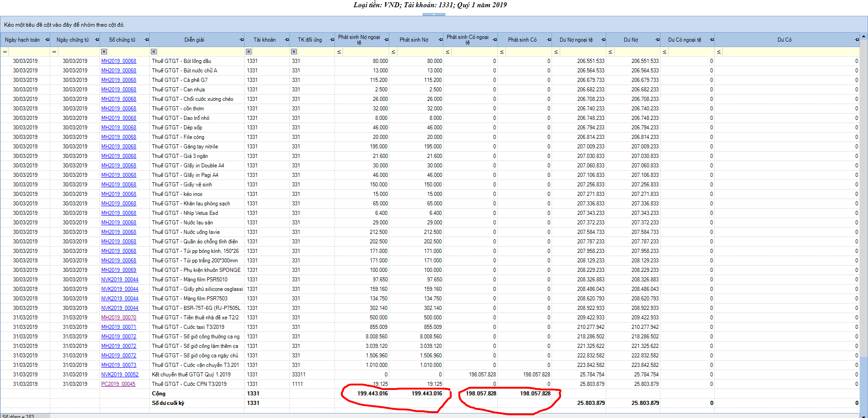The height and width of the screenshot is (418, 868).
Task: Open voucher NVK2019_00052 link
Action: pyautogui.click(x=120, y=375)
